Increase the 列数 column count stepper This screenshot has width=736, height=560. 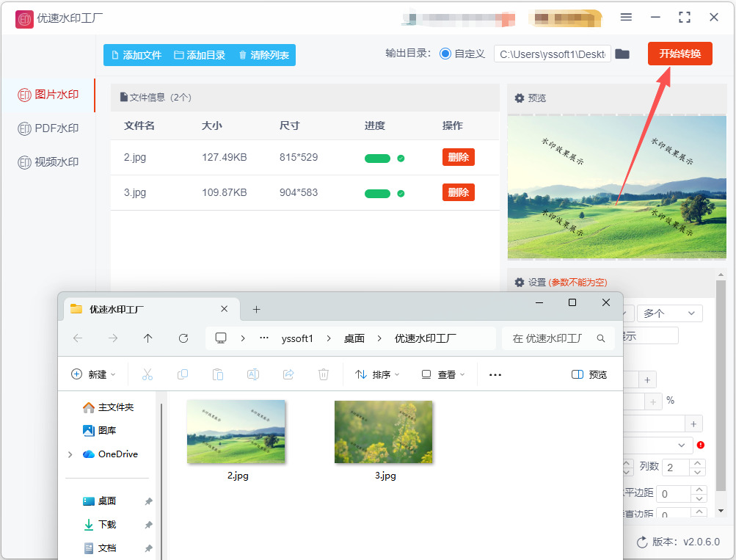click(699, 463)
